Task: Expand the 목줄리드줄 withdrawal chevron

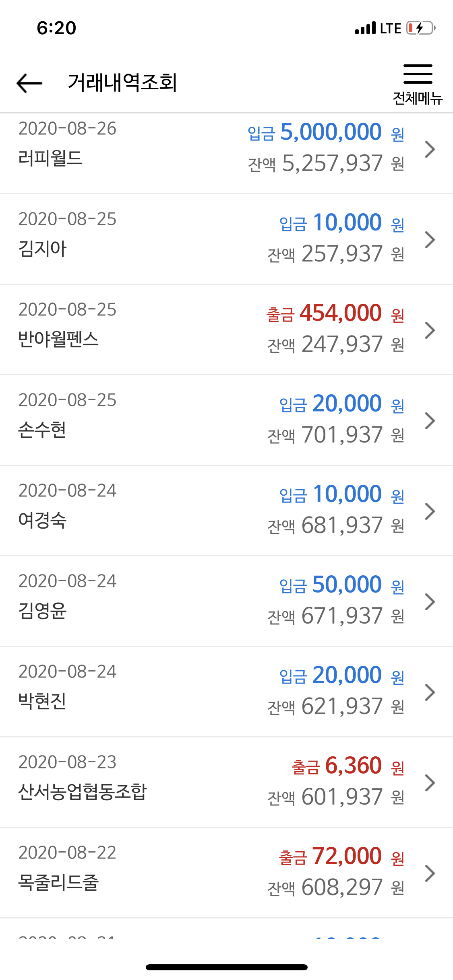Action: coord(430,873)
